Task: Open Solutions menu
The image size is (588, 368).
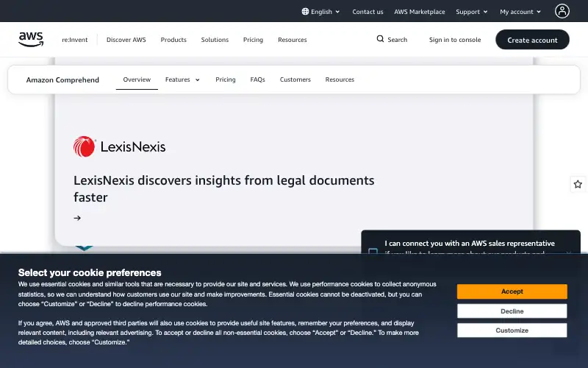Action: (x=215, y=40)
